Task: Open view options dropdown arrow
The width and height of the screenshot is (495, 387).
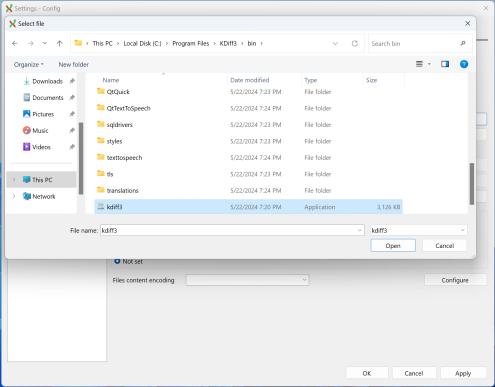Action: (429, 64)
